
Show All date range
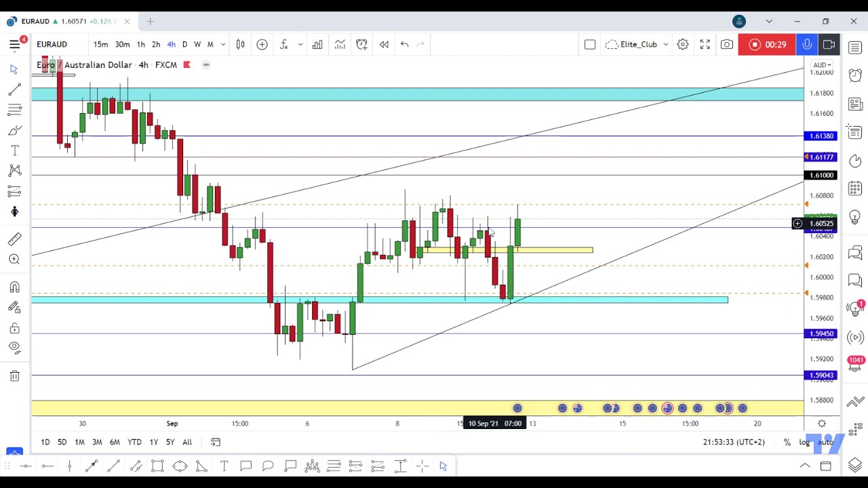pos(187,442)
